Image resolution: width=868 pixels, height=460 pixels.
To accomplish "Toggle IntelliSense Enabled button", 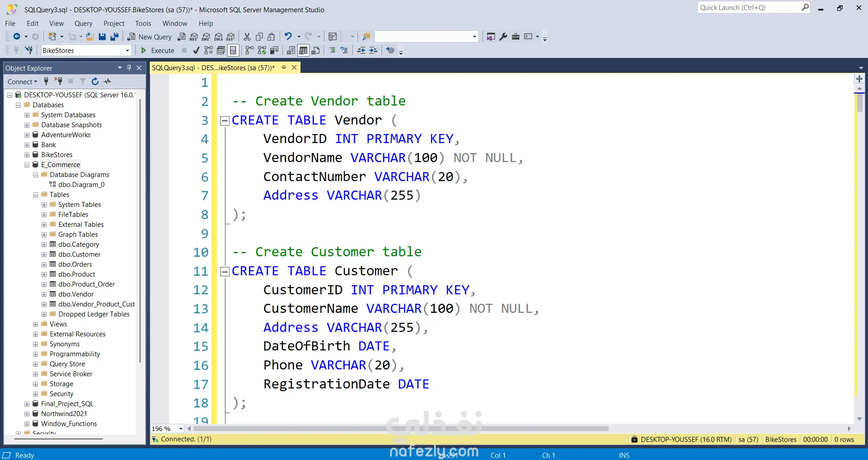I will (233, 50).
